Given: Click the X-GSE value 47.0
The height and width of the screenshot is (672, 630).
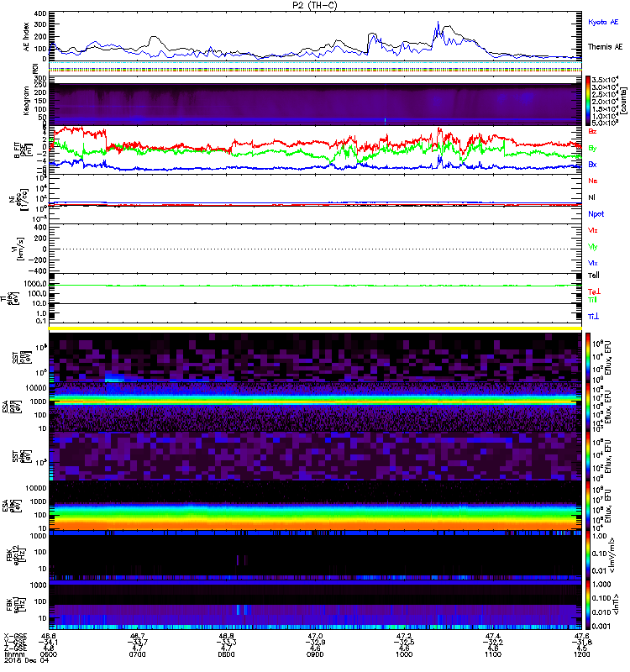Looking at the screenshot, I should (315, 636).
